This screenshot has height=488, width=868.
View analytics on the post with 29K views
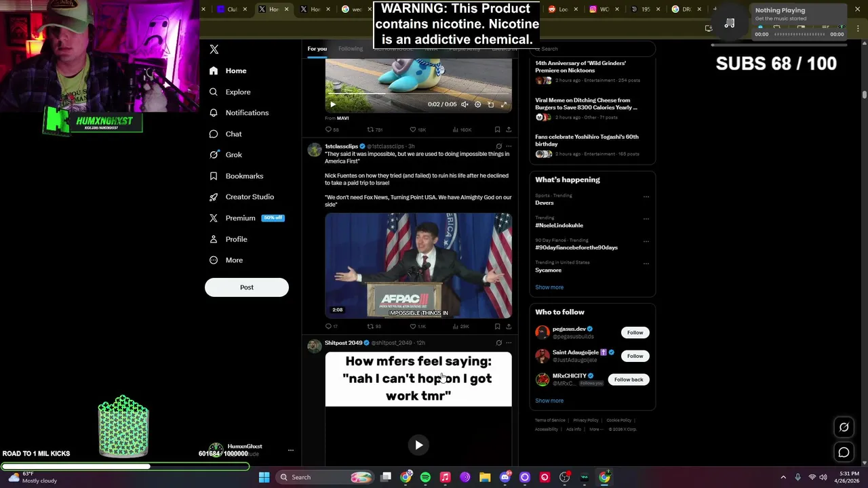click(460, 327)
